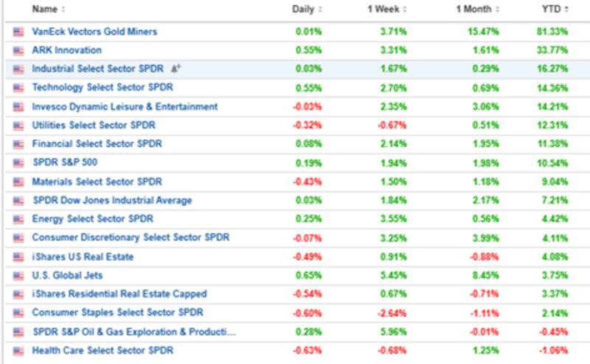
Task: Sort by the 1 Month column header
Action: pos(473,10)
